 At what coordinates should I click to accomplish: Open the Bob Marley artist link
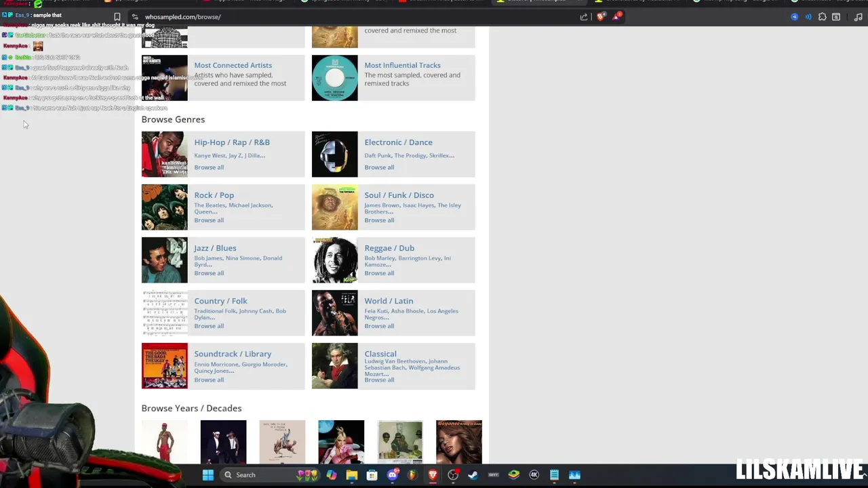point(380,258)
